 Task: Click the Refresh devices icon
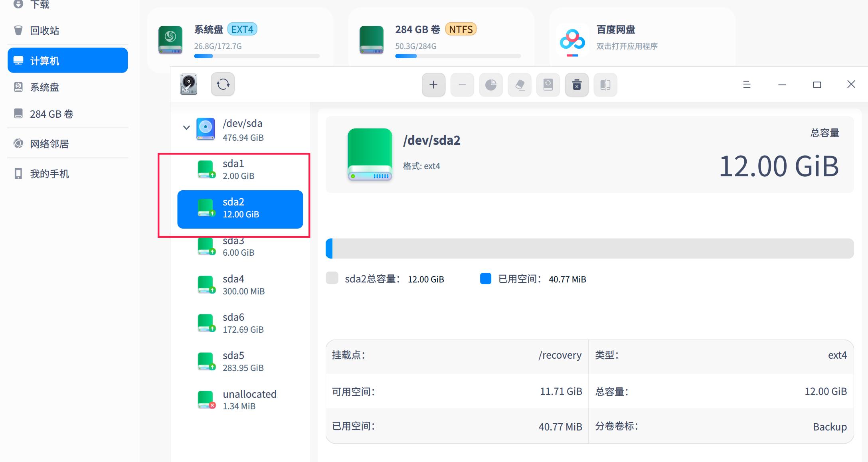[223, 85]
